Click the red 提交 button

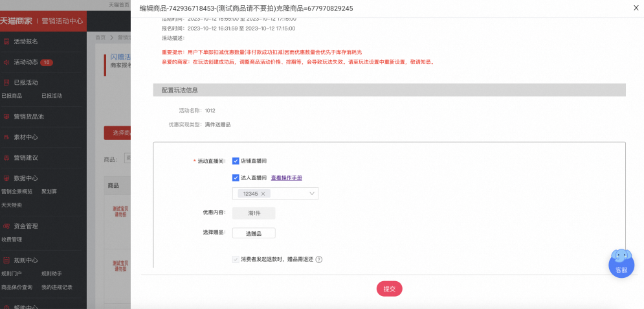(x=390, y=289)
